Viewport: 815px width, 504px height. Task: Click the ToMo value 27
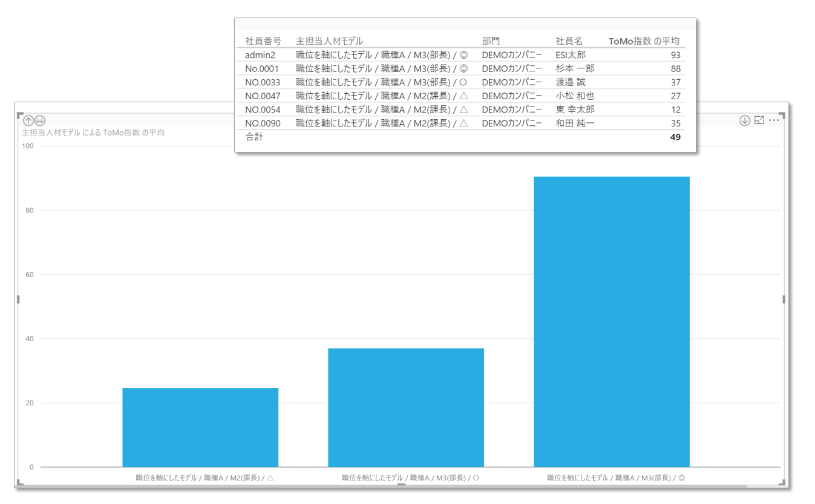(675, 96)
